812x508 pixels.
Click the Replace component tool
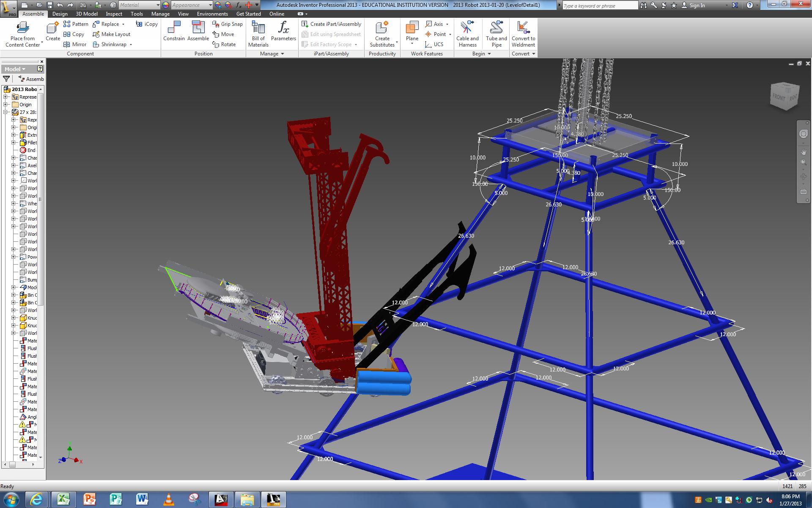[106, 24]
